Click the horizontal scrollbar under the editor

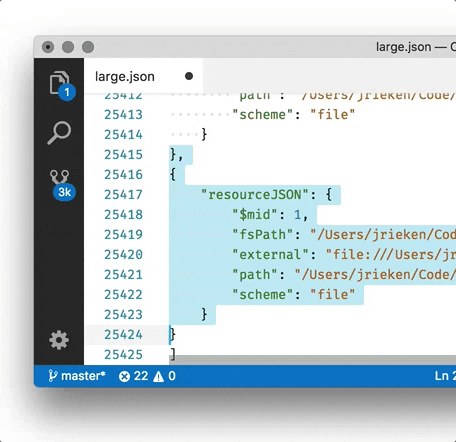click(x=313, y=360)
